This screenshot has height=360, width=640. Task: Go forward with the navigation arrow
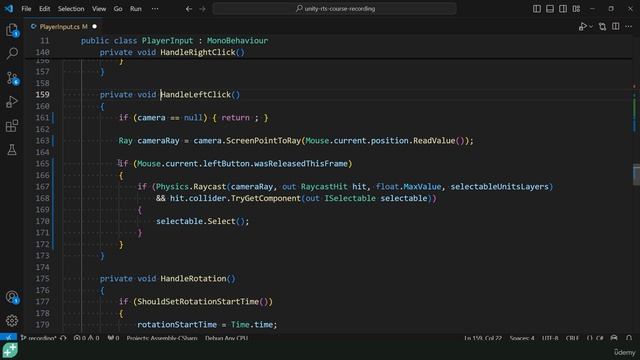click(x=202, y=9)
